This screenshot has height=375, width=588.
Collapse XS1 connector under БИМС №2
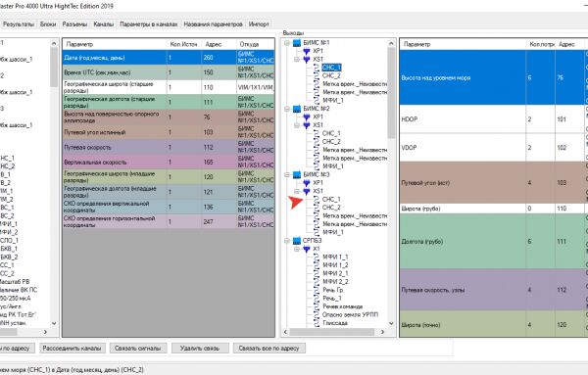[x=297, y=125]
